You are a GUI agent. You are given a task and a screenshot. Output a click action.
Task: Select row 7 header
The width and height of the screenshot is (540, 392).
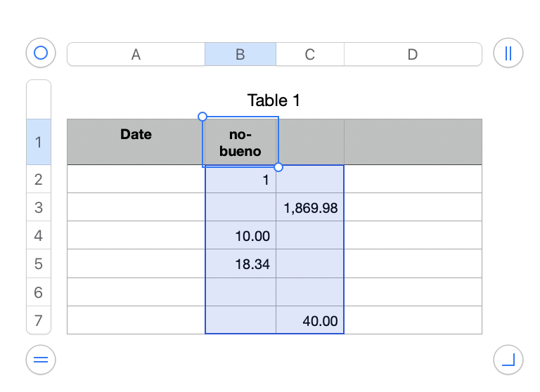click(x=39, y=321)
